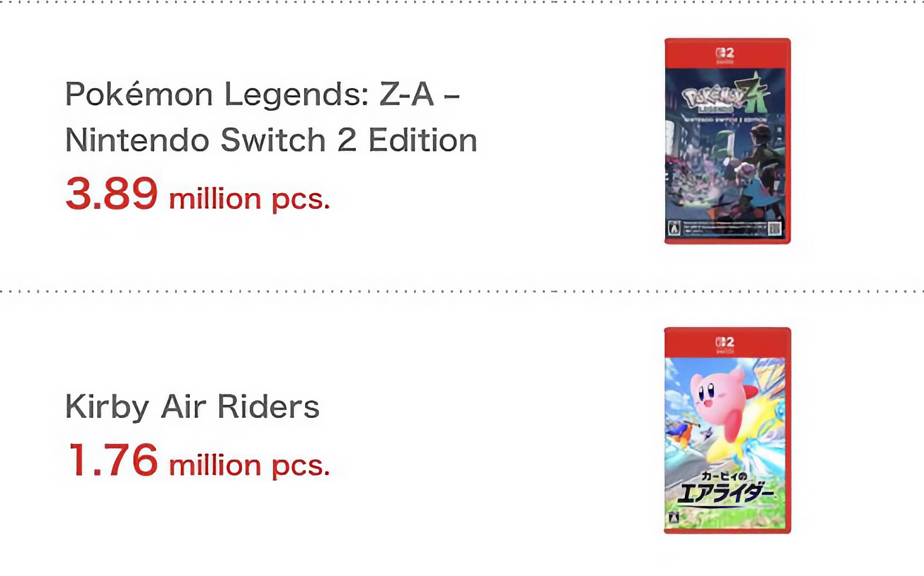924x576 pixels.
Task: Click "million pcs." next to 3.89
Action: [x=249, y=199]
